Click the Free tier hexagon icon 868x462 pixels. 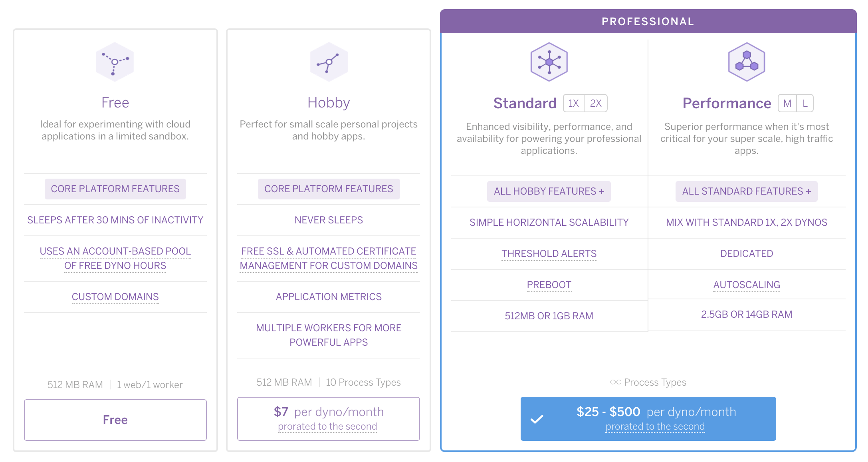pos(115,62)
